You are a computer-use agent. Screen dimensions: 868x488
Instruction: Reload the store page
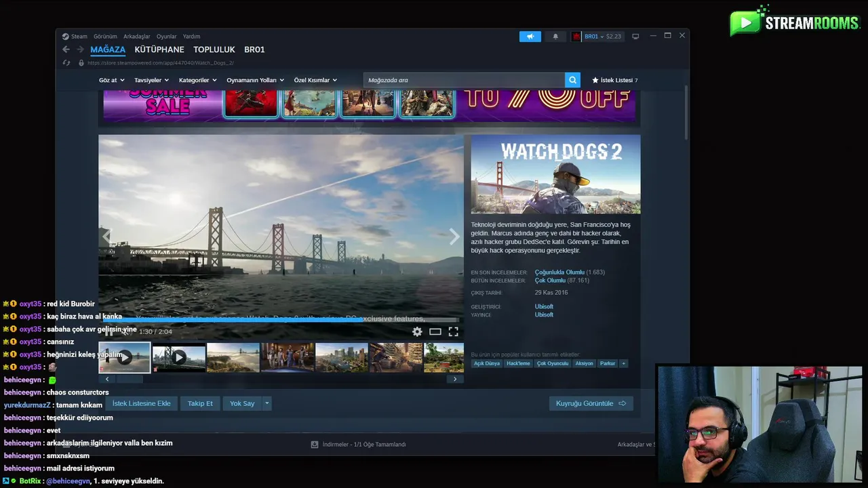tap(66, 63)
